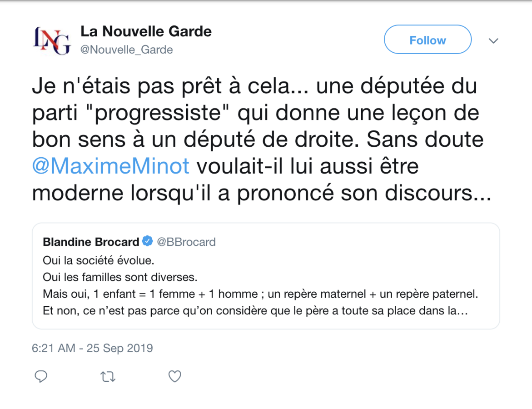Open @MaximeMinot's profile link

point(110,166)
